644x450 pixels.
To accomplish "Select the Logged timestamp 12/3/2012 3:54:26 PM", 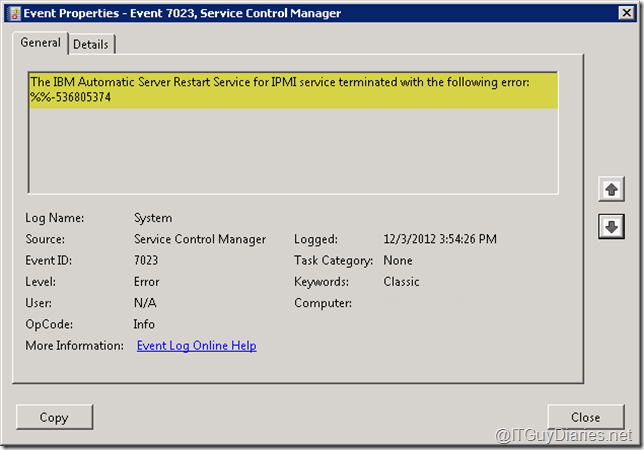I will click(440, 239).
